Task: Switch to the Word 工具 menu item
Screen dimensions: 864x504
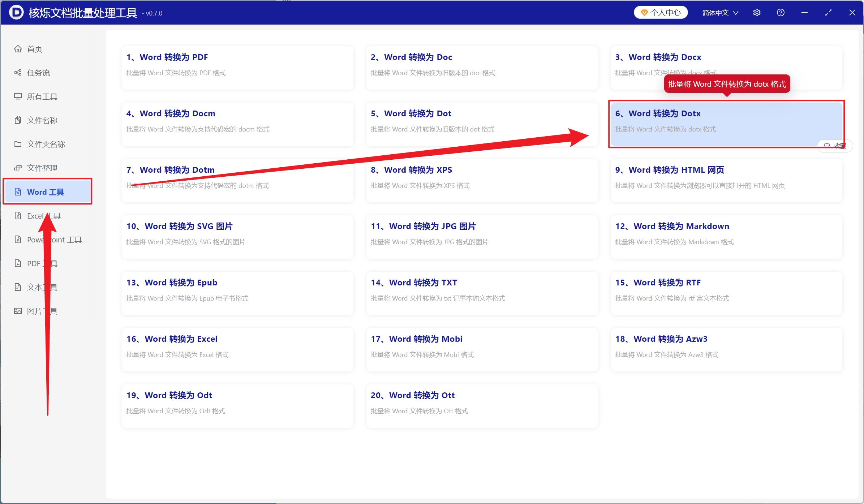Action: [x=47, y=192]
